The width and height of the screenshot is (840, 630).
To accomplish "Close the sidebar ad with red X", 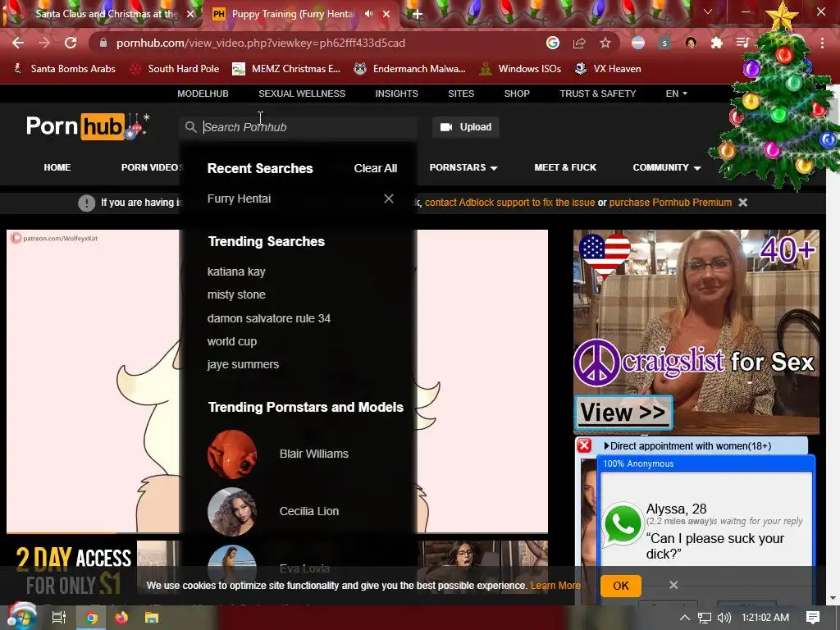I will tap(584, 445).
